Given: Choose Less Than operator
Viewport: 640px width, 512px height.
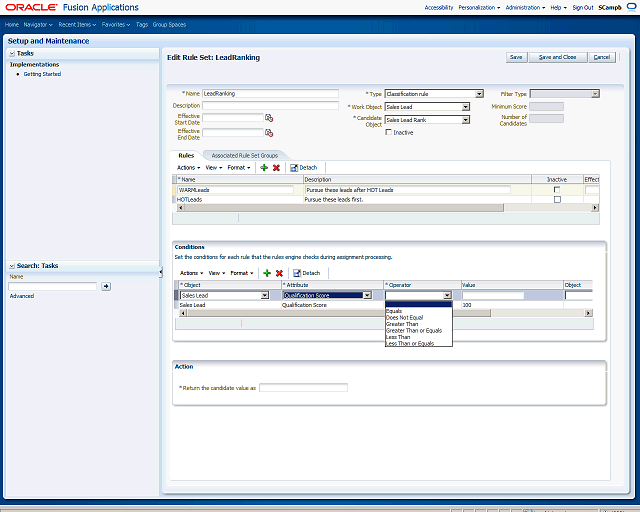Looking at the screenshot, I should 419,337.
